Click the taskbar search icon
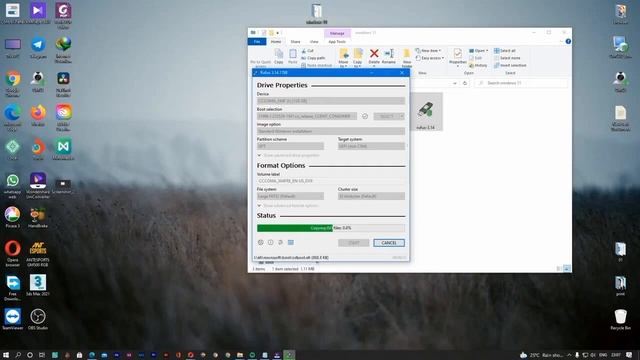 pyautogui.click(x=18, y=355)
